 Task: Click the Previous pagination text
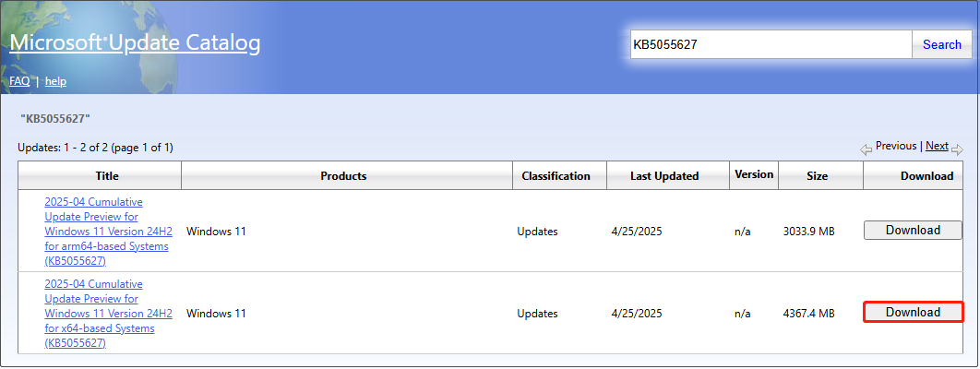[x=896, y=146]
